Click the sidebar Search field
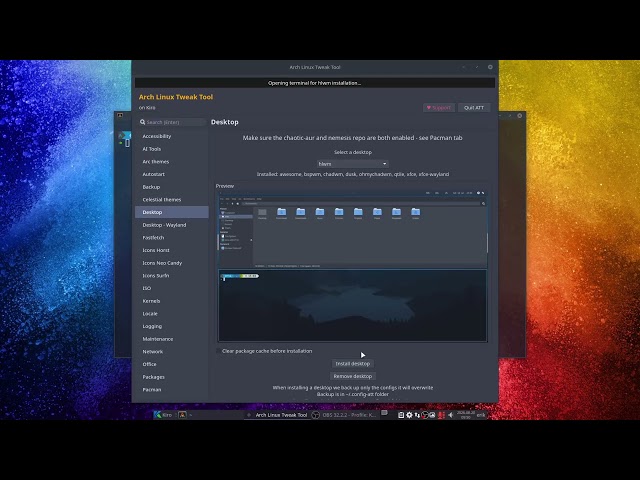Viewport: 640px width, 480px height. [x=172, y=122]
